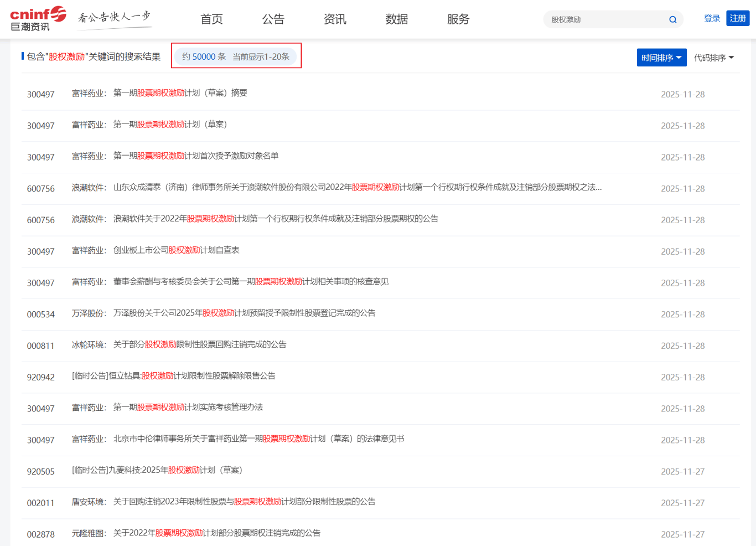The width and height of the screenshot is (756, 546).
Task: Open 九菱科技 2025年股权激励计划（草案）
Action: click(157, 470)
